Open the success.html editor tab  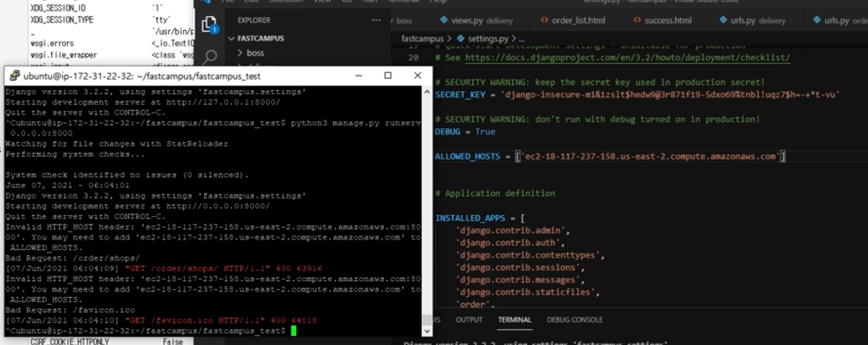coord(662,20)
